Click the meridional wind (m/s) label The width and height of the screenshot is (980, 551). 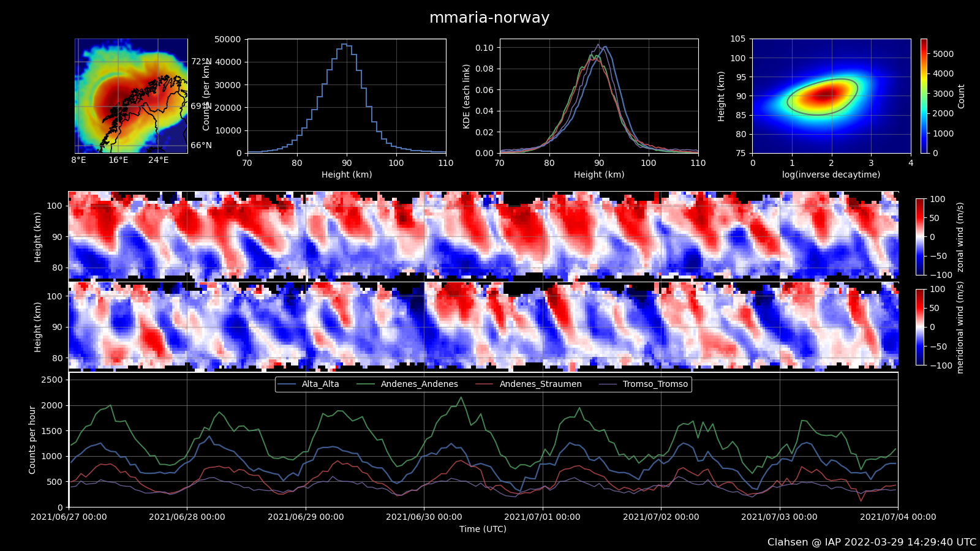[x=960, y=327]
